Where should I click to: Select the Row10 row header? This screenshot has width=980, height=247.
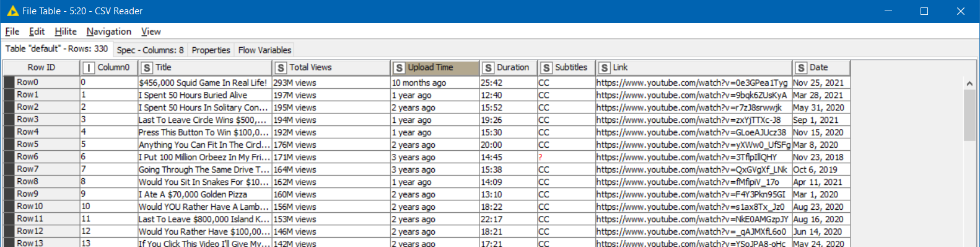[47, 207]
